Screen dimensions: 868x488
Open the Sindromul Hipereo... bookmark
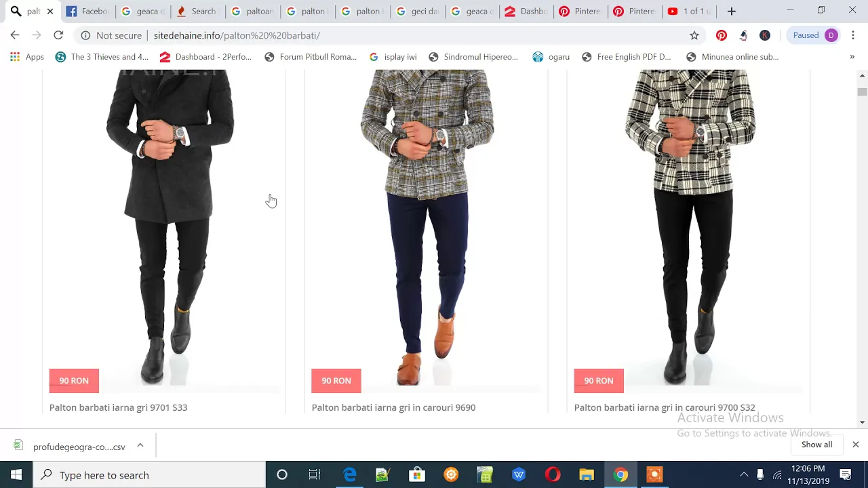(473, 57)
